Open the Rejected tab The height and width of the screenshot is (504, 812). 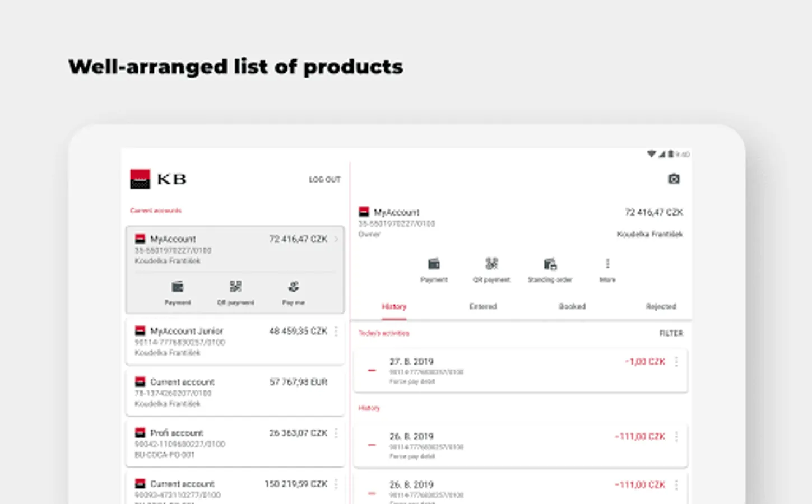(x=661, y=306)
